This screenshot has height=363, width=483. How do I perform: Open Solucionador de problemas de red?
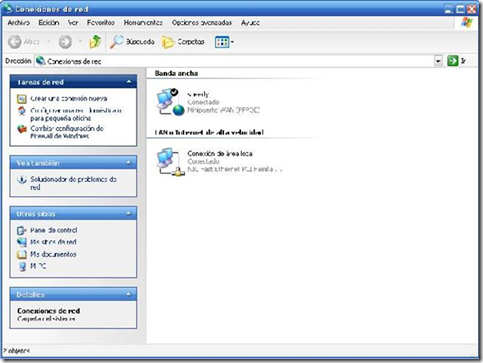[x=73, y=183]
